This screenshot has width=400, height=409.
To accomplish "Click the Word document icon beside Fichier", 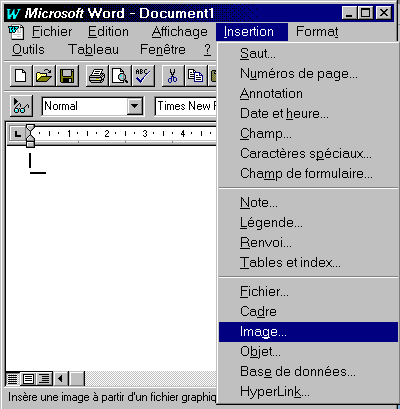I will pyautogui.click(x=16, y=32).
